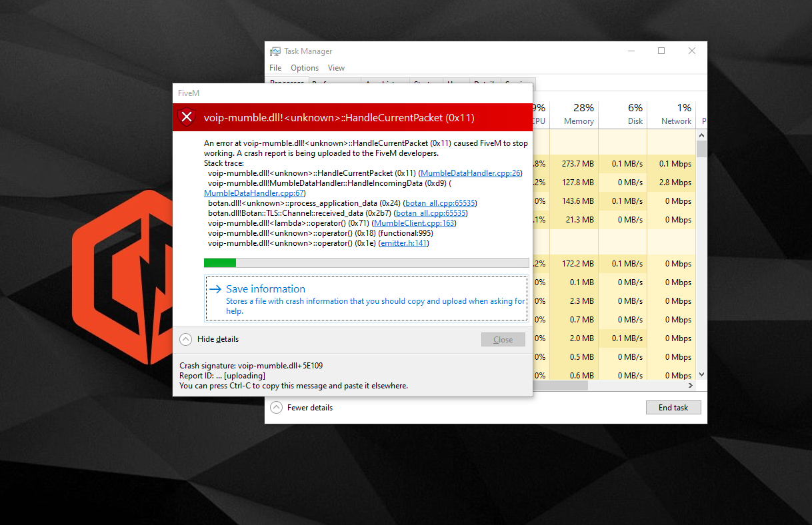Select the row with 0.5 MB memory
Screen dimensions: 812x525
[x=614, y=356]
